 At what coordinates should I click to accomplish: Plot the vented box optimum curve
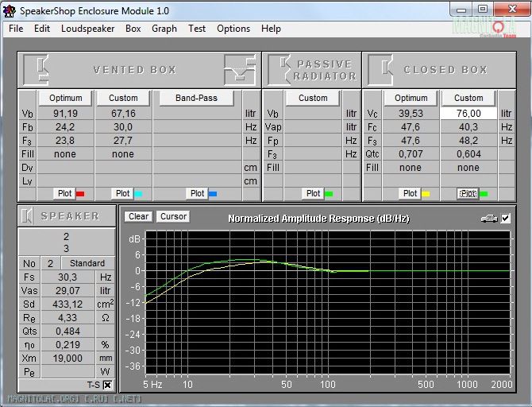pos(64,194)
